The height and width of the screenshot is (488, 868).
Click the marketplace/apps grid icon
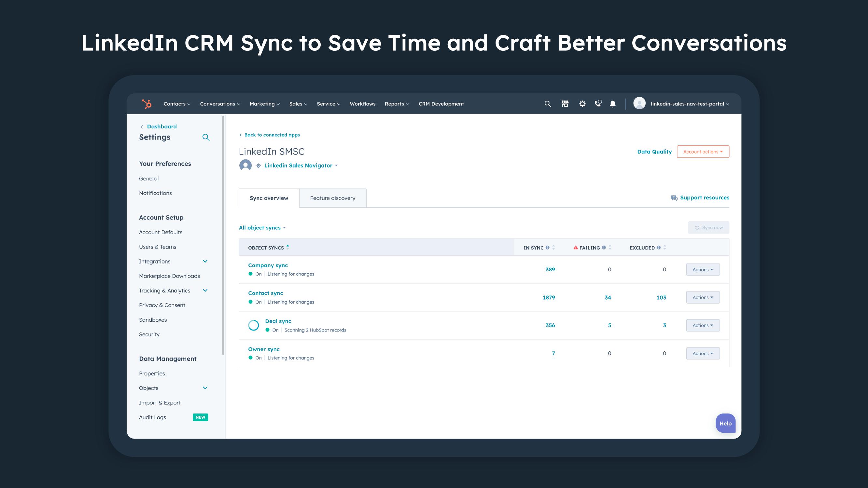click(565, 104)
